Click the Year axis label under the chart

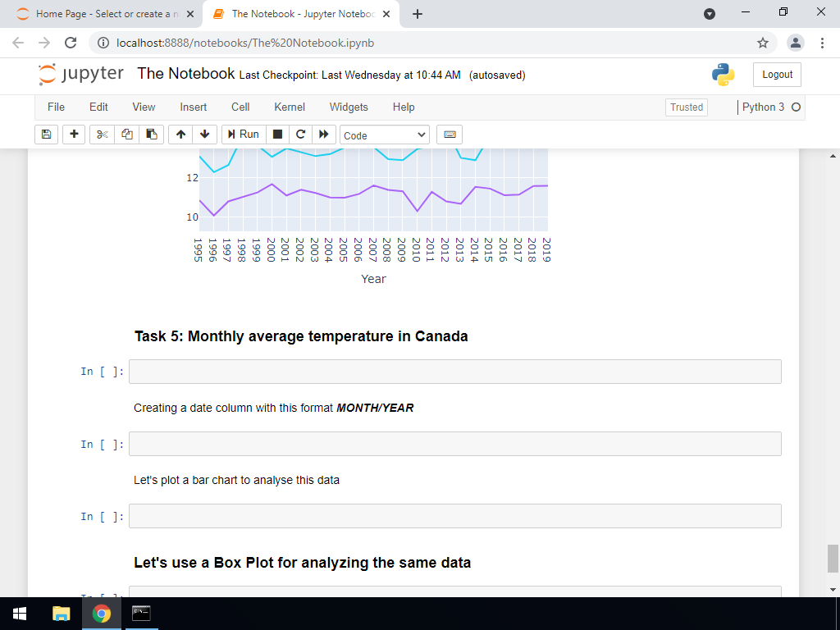373,279
